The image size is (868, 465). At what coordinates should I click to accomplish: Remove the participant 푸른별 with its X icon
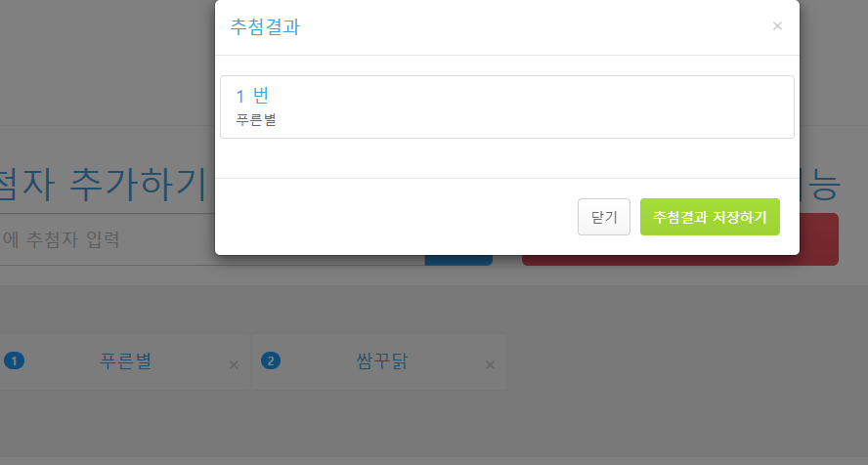pos(234,365)
